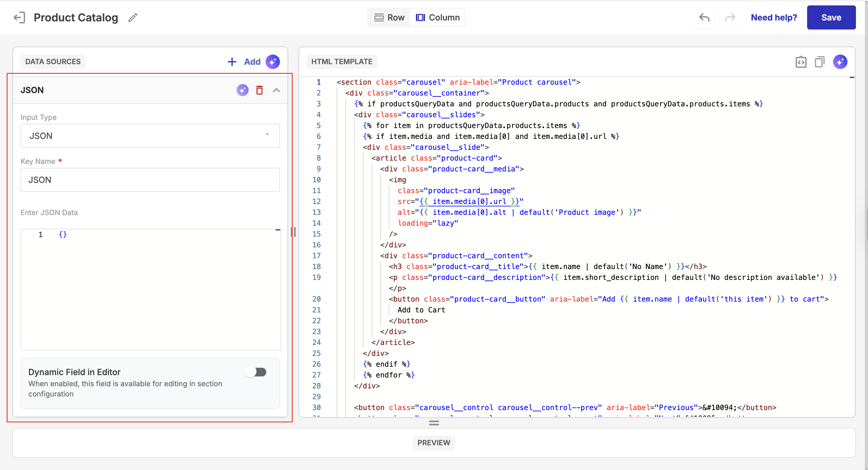The width and height of the screenshot is (868, 470).
Task: Click the AI sparkle icon in JSON source header
Action: pos(242,90)
